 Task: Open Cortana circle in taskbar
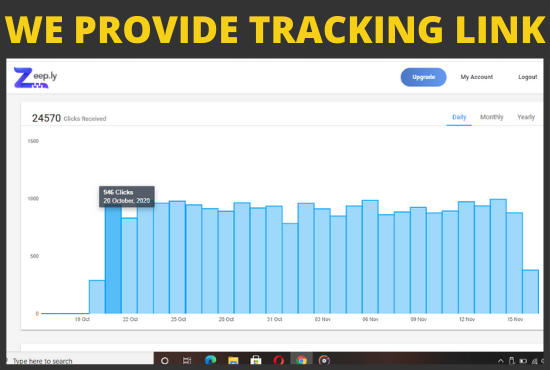(x=165, y=361)
